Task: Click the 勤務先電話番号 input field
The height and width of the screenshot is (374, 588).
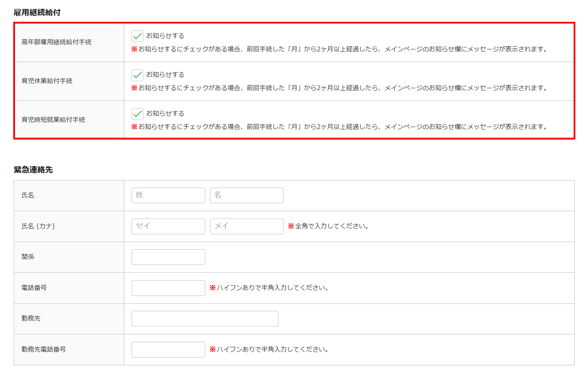Action: tap(168, 349)
